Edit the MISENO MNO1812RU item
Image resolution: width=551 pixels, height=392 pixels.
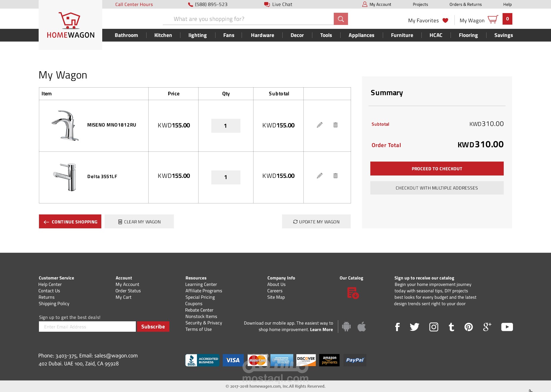[319, 125]
